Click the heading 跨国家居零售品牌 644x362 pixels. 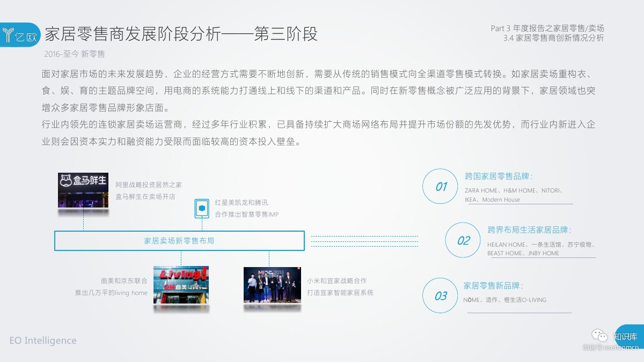click(x=499, y=176)
